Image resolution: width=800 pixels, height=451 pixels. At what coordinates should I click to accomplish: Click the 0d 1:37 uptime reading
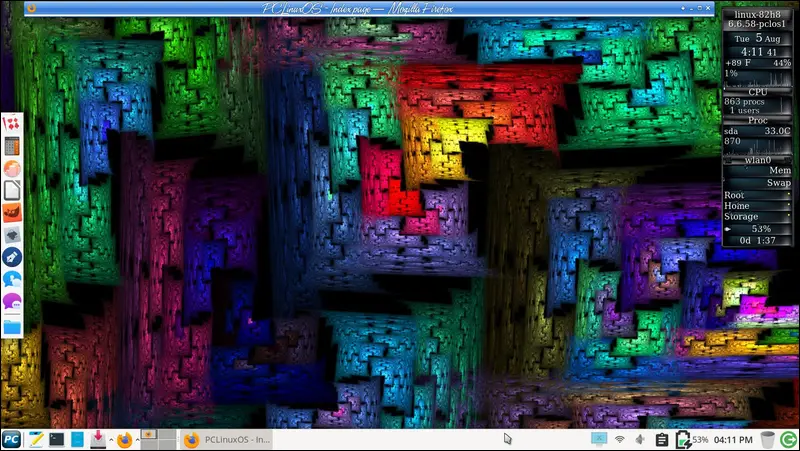coord(757,240)
